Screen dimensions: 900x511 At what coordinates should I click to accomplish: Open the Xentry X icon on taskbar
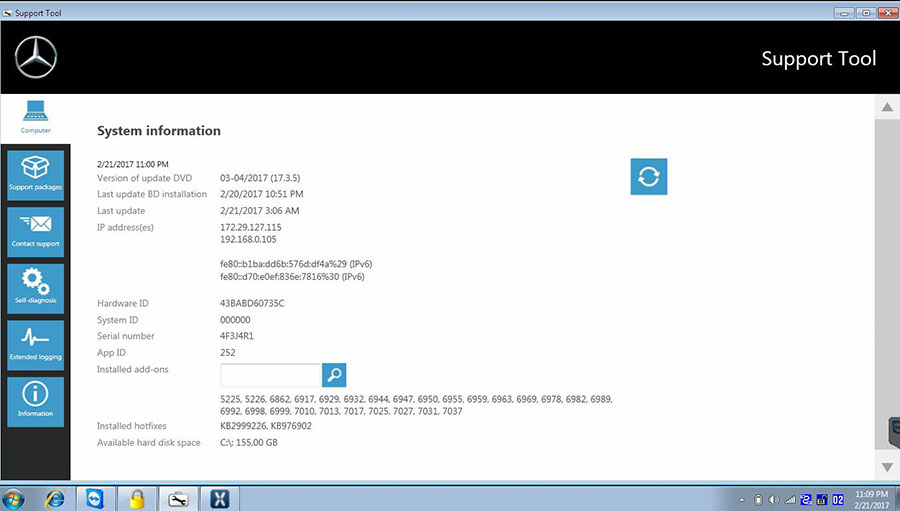point(220,499)
